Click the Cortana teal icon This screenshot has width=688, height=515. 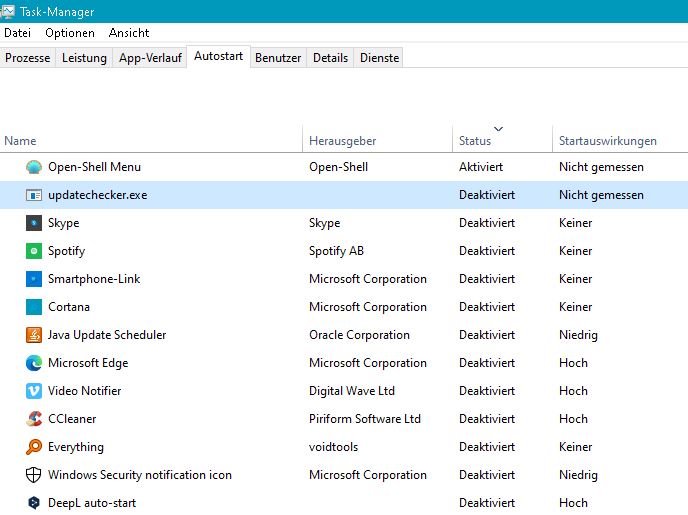(x=34, y=307)
